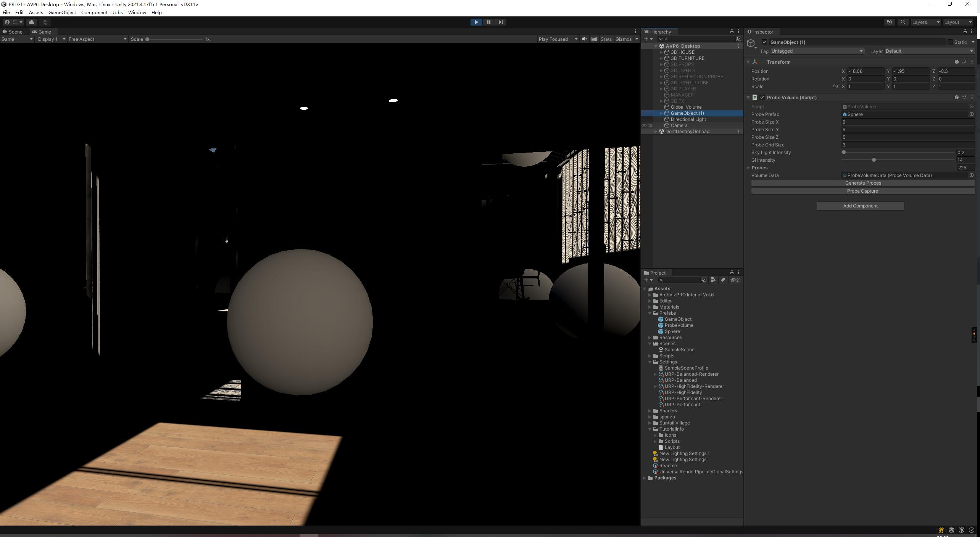Image resolution: width=980 pixels, height=537 pixels.
Task: Open the Display 1 dropdown
Action: coord(52,39)
